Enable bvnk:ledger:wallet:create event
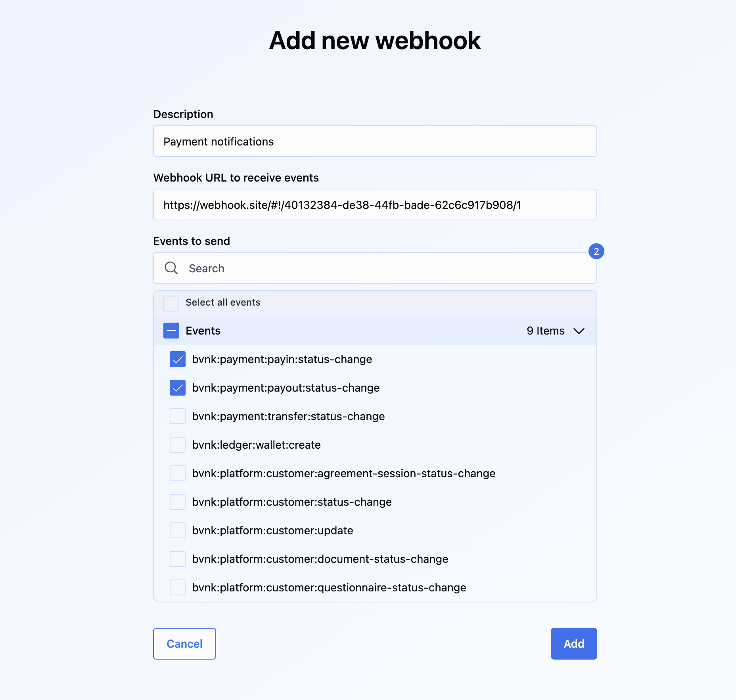 178,445
